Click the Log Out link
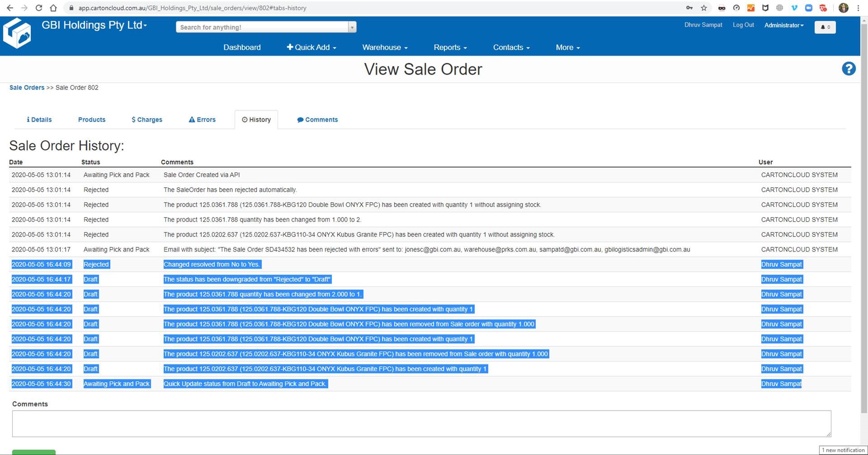Viewport: 868px width, 455px height. [x=743, y=25]
